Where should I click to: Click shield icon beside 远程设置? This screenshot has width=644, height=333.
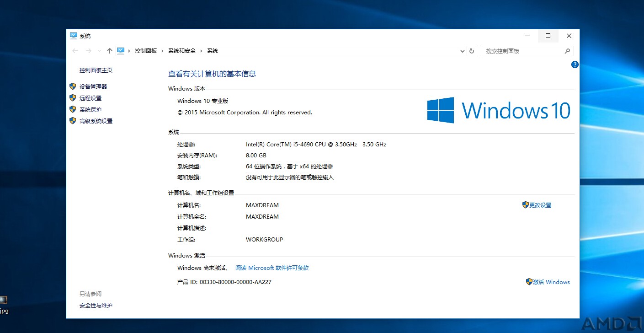[72, 97]
